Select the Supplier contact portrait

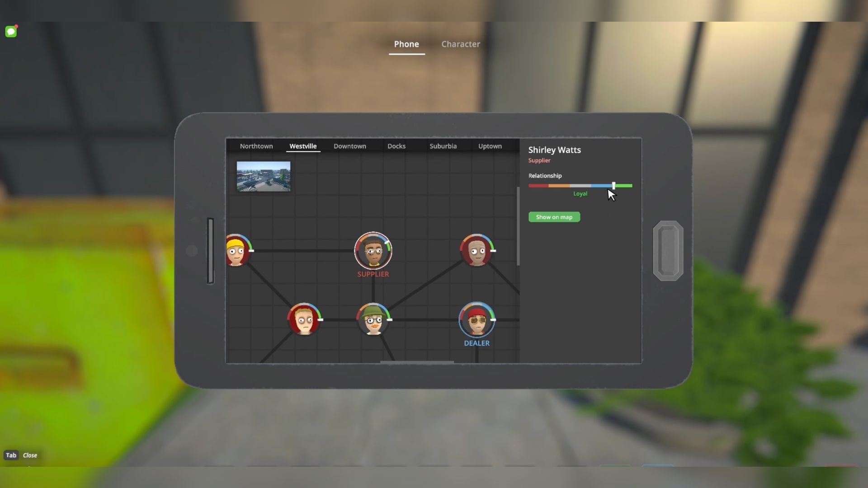click(x=373, y=251)
